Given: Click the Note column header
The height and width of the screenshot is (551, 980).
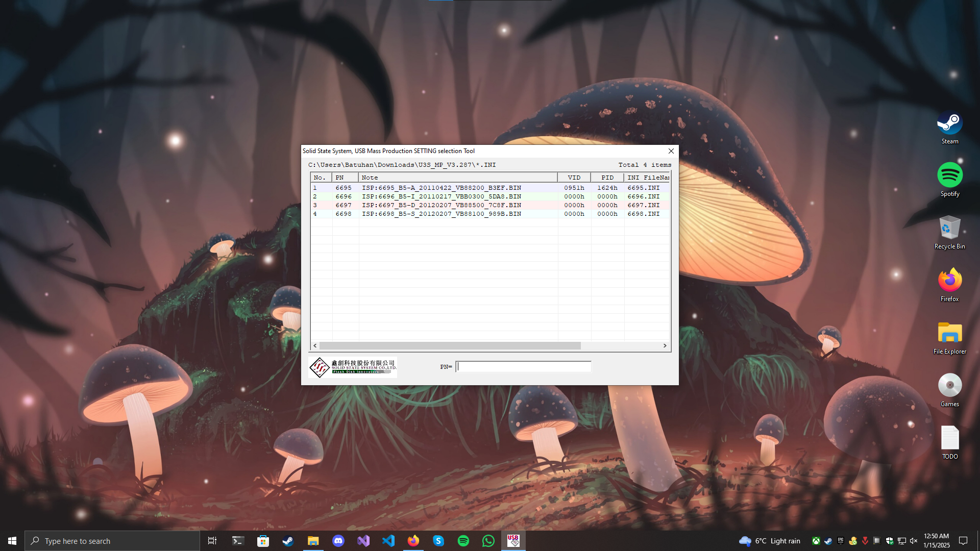Looking at the screenshot, I should (x=457, y=178).
